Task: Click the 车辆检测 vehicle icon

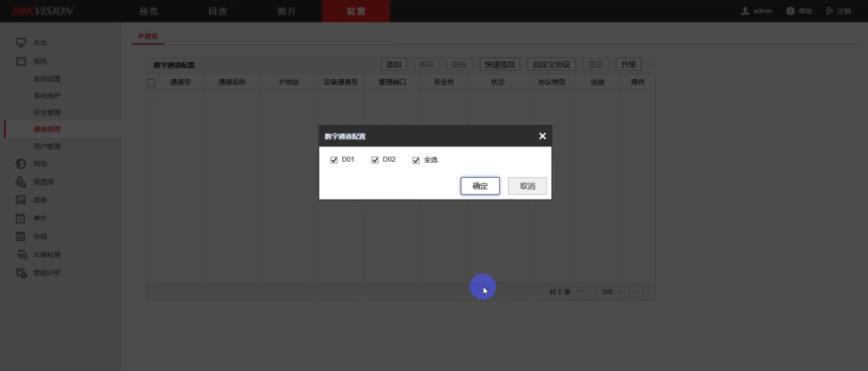Action: [21, 254]
